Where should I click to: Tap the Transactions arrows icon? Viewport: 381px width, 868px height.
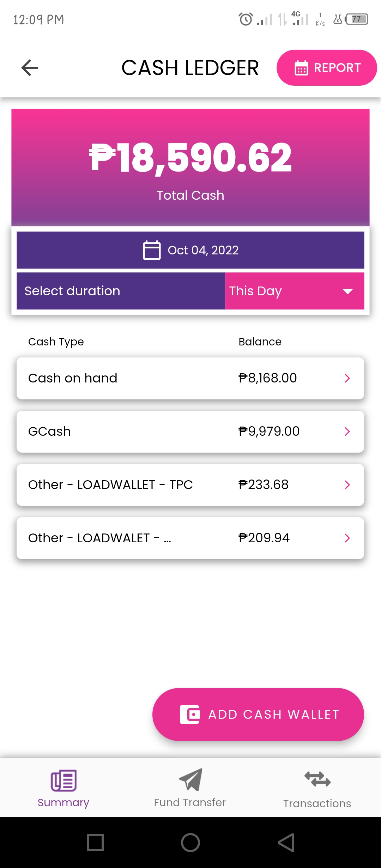tap(317, 779)
